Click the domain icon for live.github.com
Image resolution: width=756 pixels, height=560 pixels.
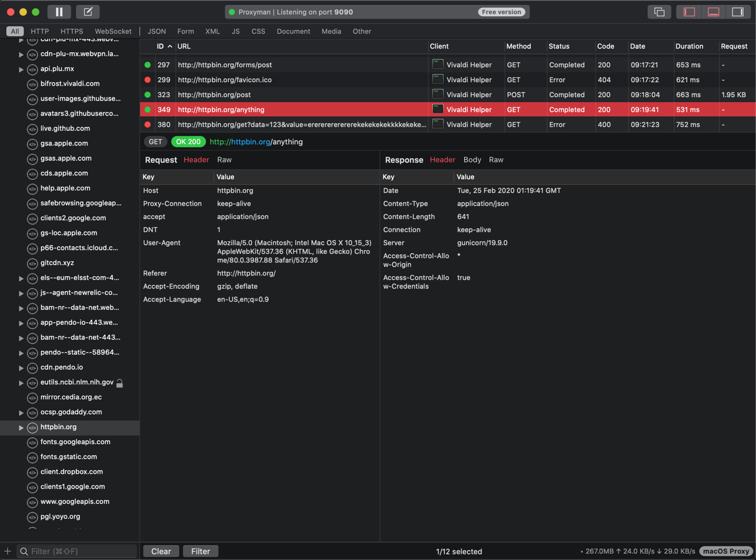pyautogui.click(x=32, y=129)
